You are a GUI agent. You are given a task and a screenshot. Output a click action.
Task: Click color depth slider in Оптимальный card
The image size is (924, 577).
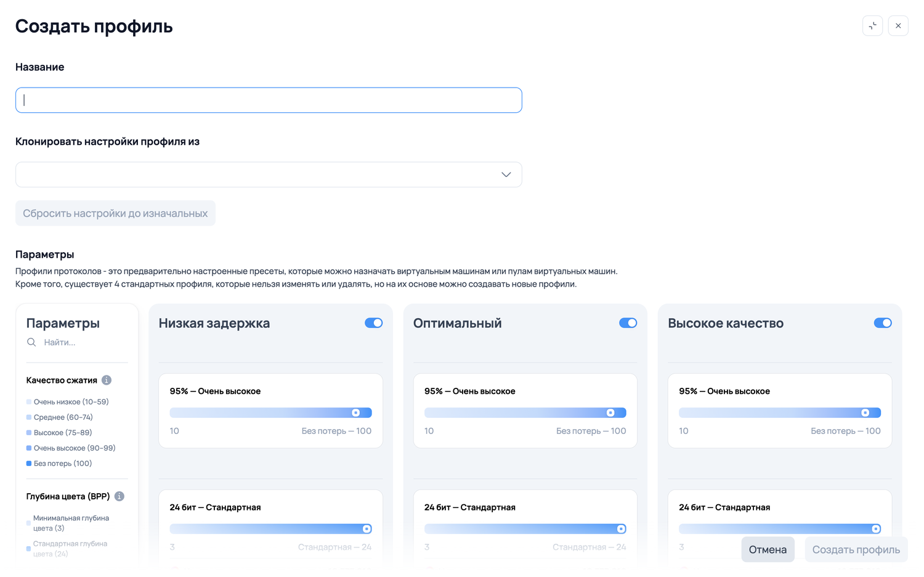525,528
